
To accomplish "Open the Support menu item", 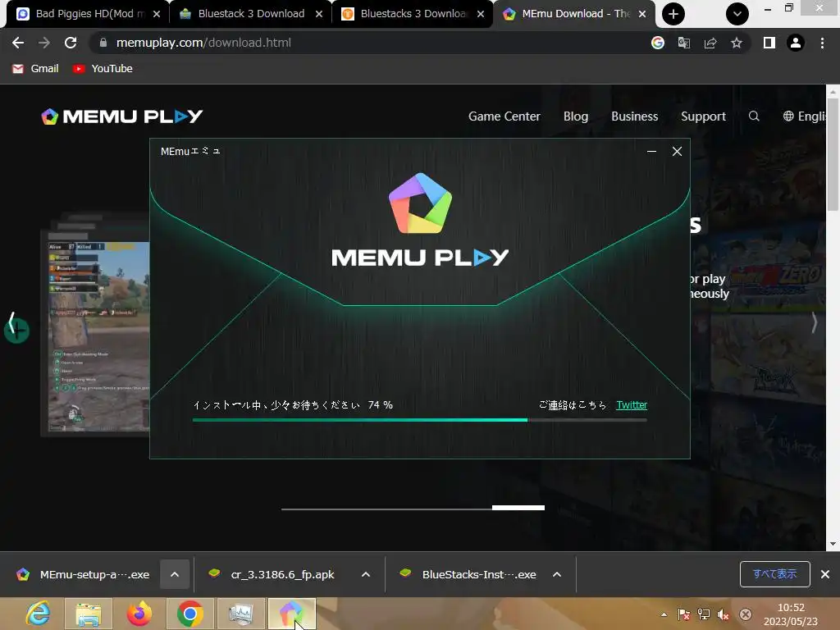I will (703, 116).
